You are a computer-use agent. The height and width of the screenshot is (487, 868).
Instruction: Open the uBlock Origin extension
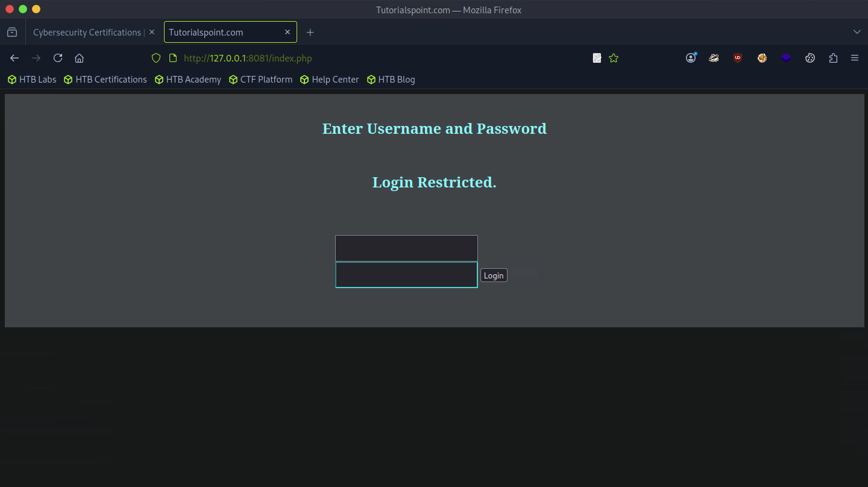(x=737, y=58)
